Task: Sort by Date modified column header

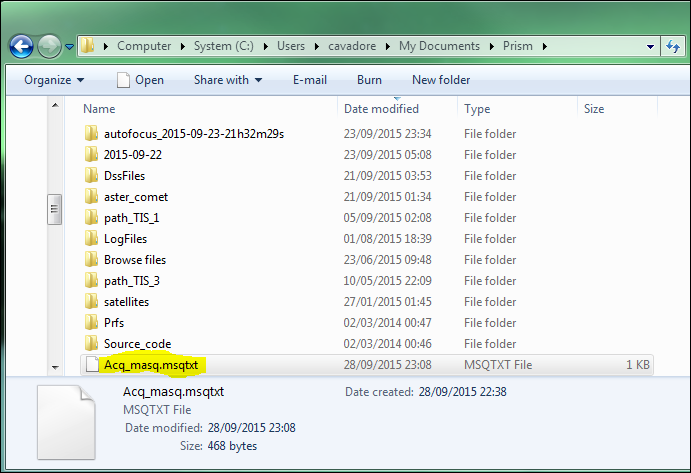Action: coord(381,109)
